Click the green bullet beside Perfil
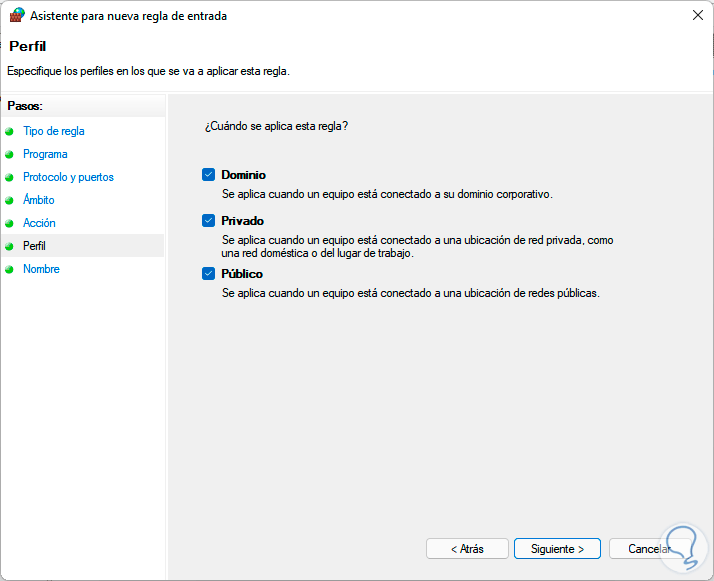 coord(10,246)
